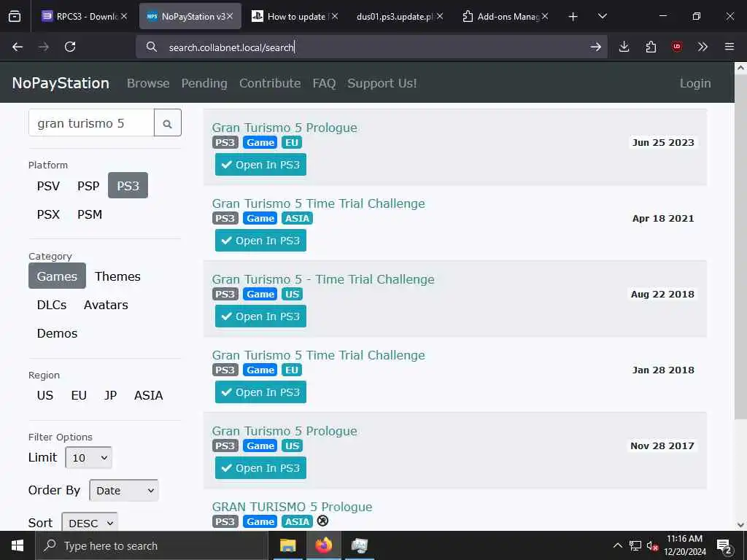Select the PSV platform filter
747x560 pixels.
[x=49, y=186]
